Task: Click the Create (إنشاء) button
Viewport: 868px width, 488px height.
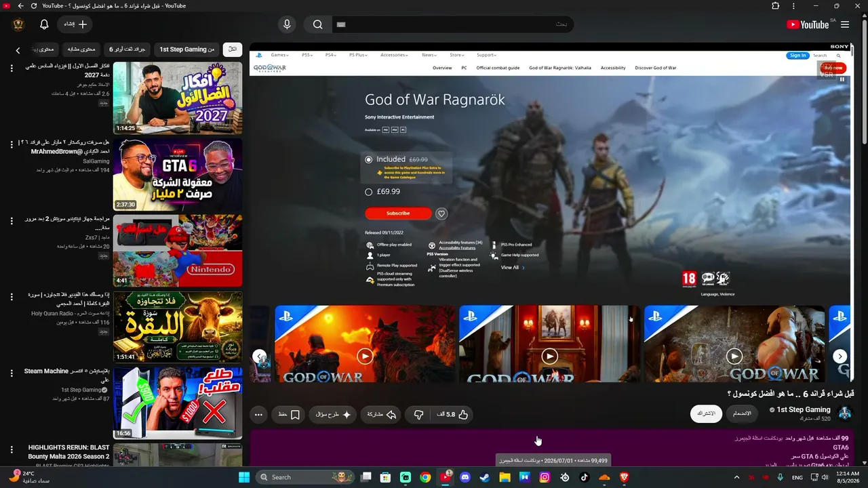Action: pos(75,24)
